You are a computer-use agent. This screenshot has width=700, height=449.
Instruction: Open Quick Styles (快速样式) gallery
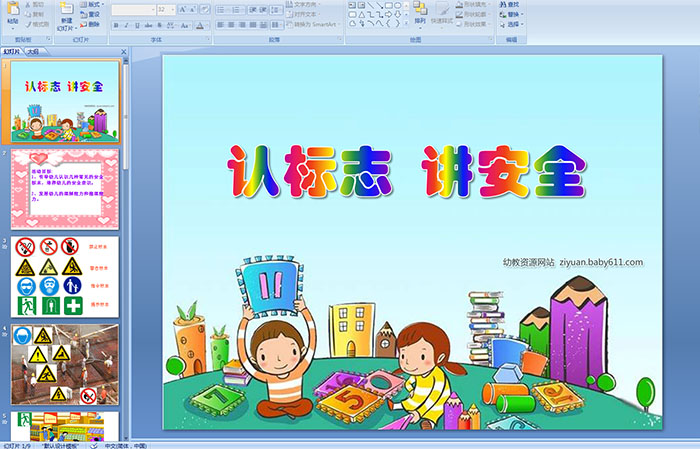tap(442, 13)
